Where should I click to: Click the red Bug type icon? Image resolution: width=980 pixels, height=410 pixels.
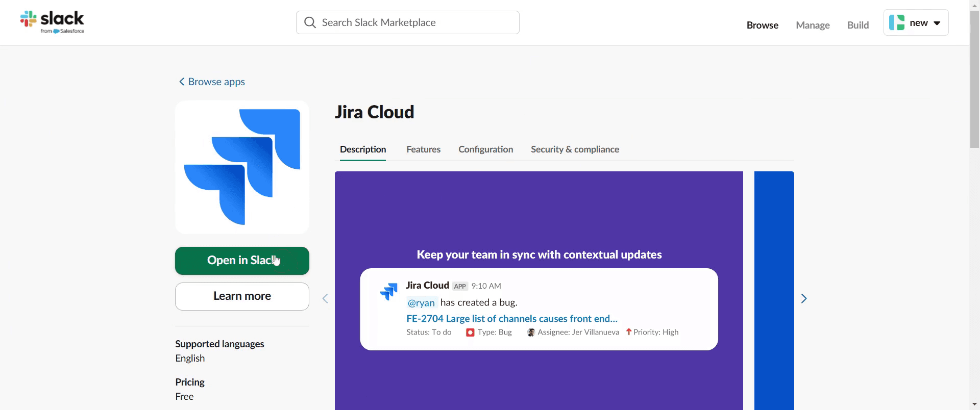coord(470,332)
